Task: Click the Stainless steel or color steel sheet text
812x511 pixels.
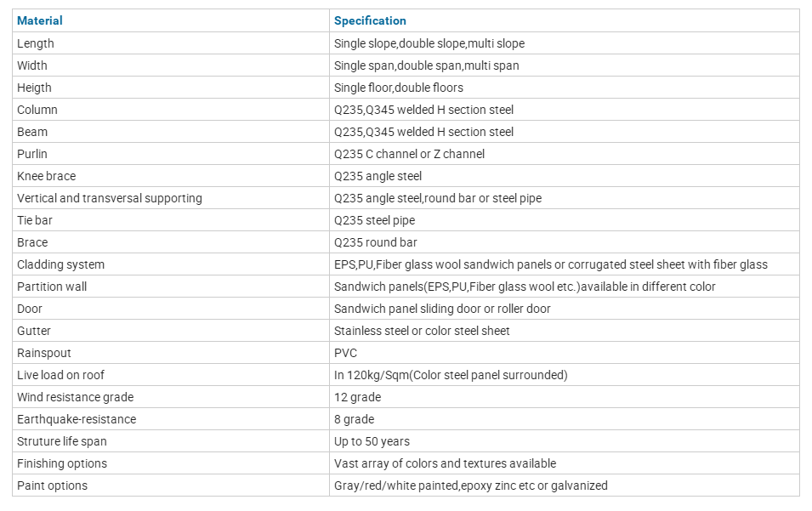Action: coord(422,331)
